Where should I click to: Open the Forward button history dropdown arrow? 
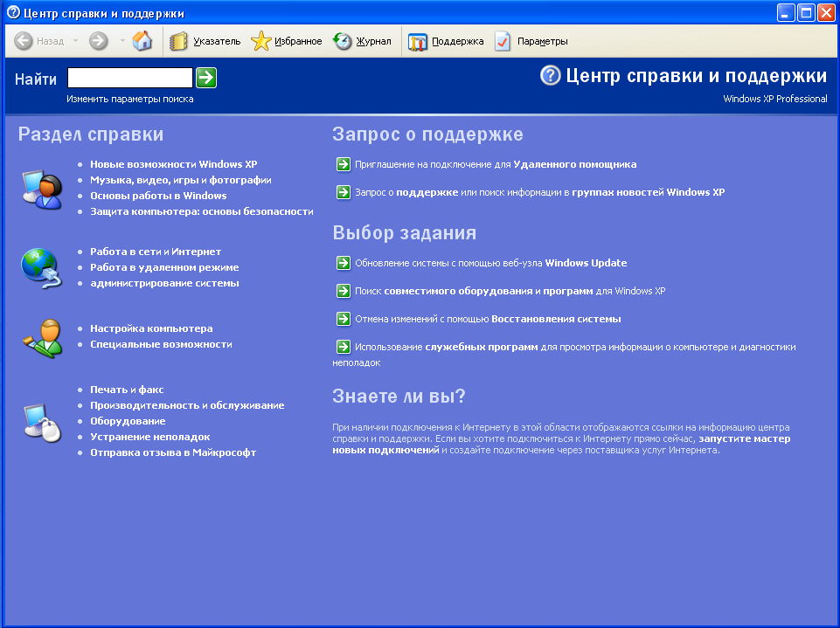(122, 41)
